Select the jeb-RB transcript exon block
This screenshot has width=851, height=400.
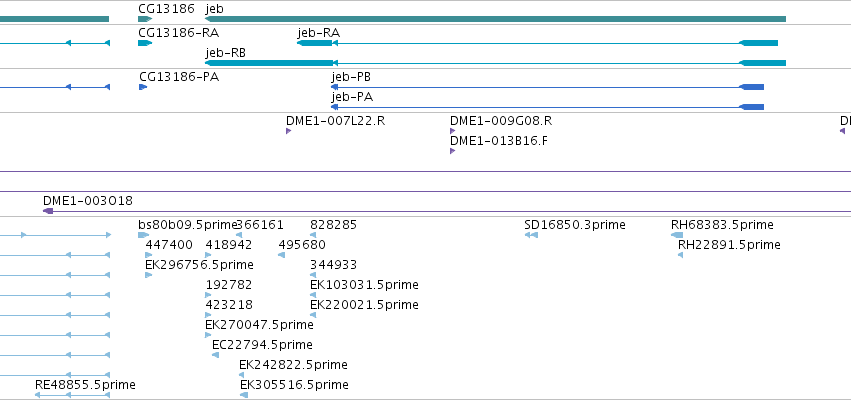tap(269, 63)
